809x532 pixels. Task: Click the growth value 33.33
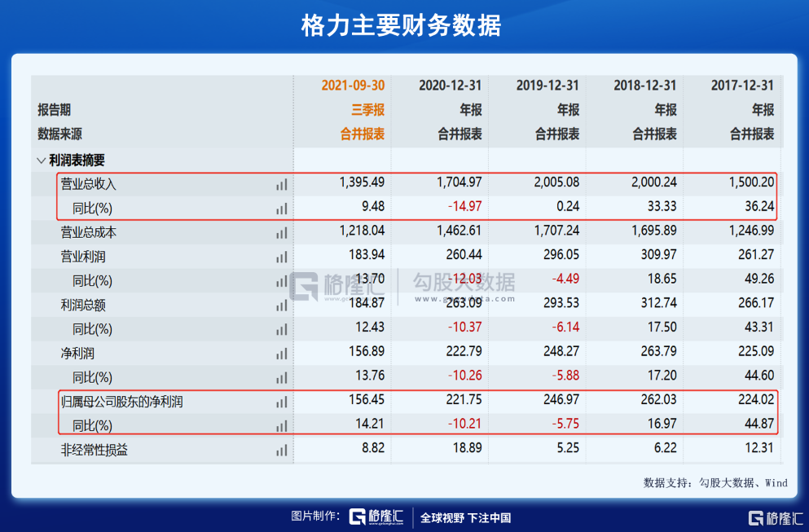tap(662, 206)
